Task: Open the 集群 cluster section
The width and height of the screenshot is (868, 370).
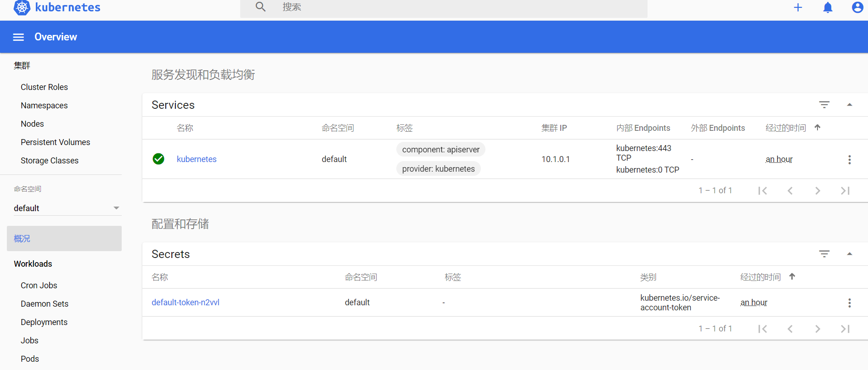Action: 22,66
